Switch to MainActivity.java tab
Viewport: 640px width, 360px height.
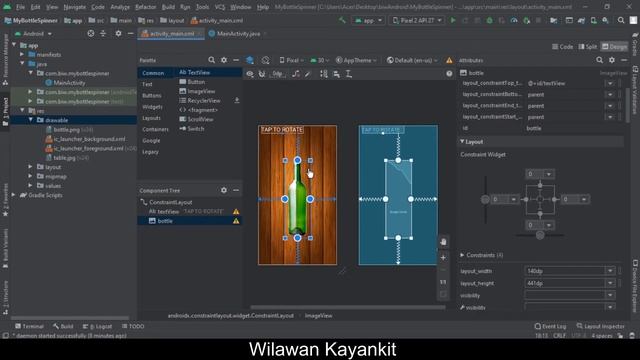point(238,33)
